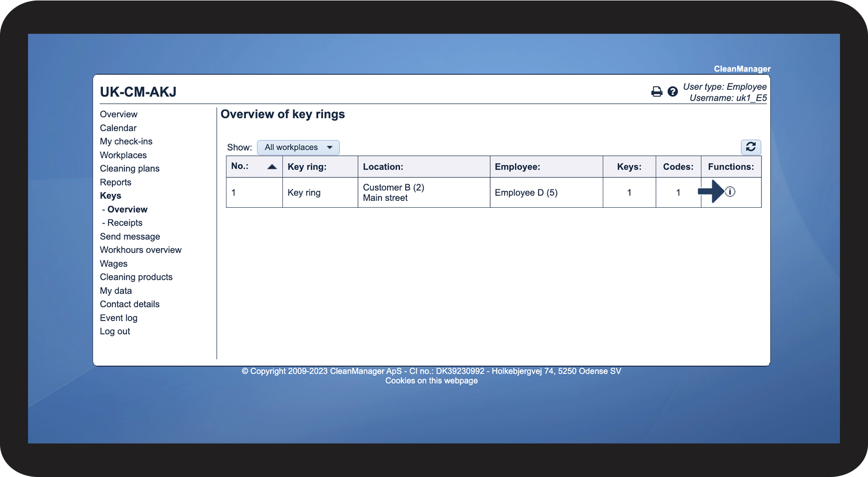The image size is (868, 477).
Task: Open Event log
Action: 119,318
